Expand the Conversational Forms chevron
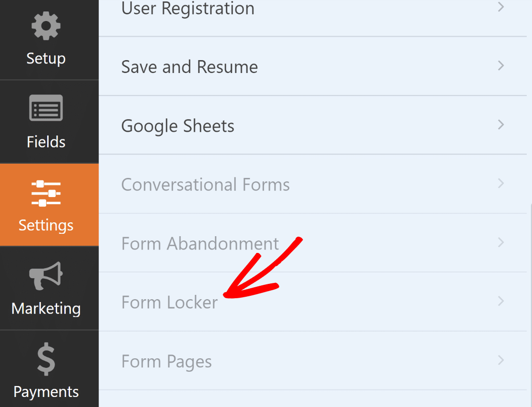The height and width of the screenshot is (407, 532). tap(501, 183)
